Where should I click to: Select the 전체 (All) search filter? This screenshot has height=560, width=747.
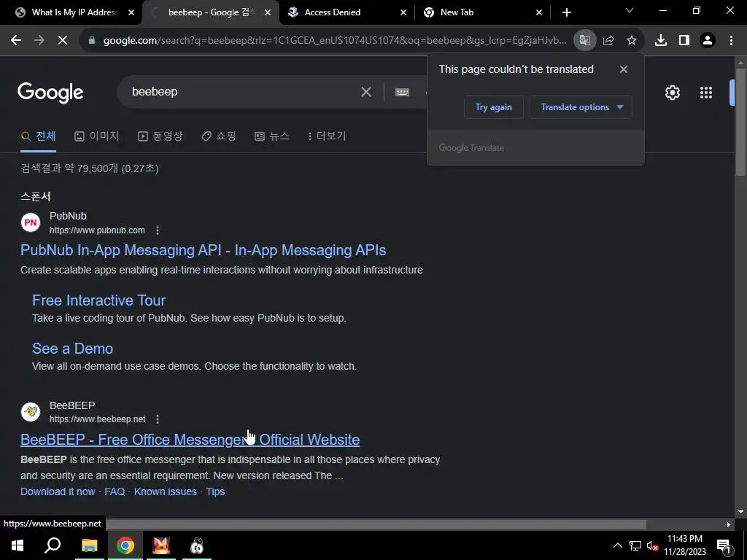click(x=38, y=136)
